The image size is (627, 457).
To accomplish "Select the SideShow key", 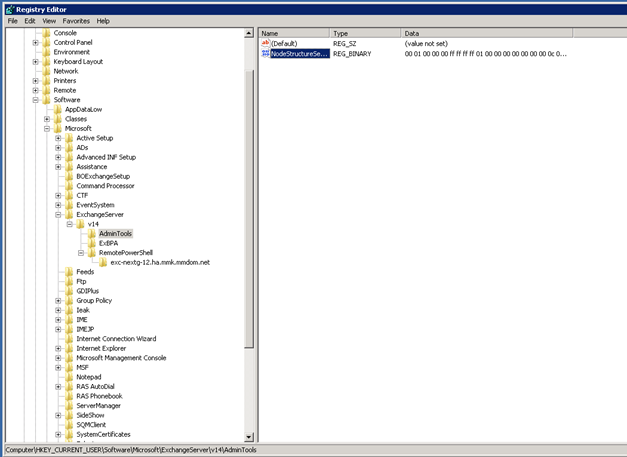I will 90,415.
